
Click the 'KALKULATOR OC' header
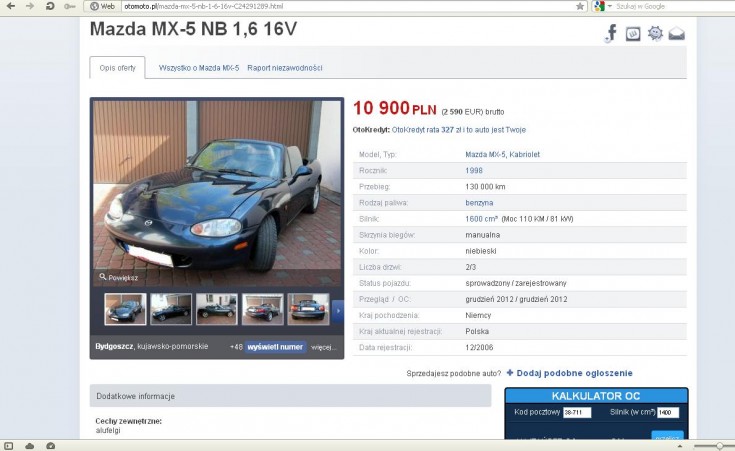click(596, 396)
